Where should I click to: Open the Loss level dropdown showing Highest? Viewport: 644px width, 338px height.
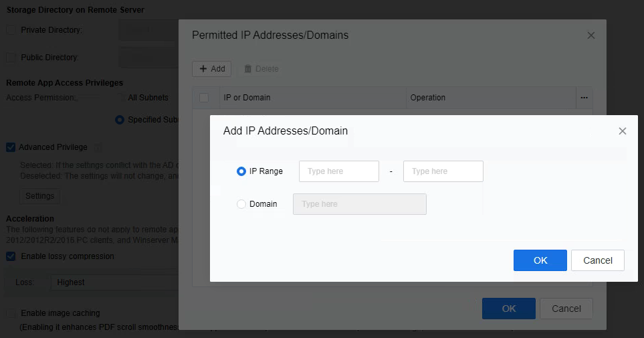114,282
